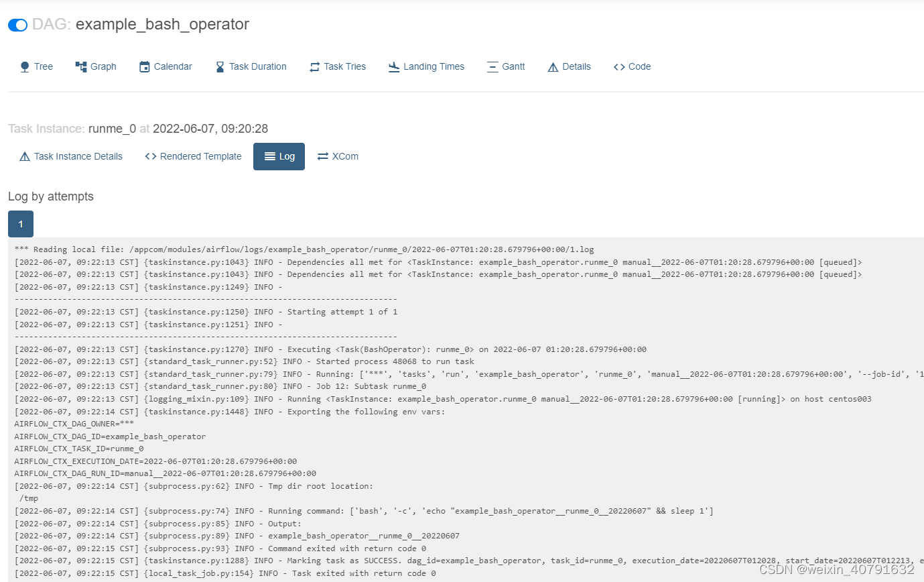Click the DAG name example_bash_operator heading
The width and height of the screenshot is (924, 582).
point(162,25)
